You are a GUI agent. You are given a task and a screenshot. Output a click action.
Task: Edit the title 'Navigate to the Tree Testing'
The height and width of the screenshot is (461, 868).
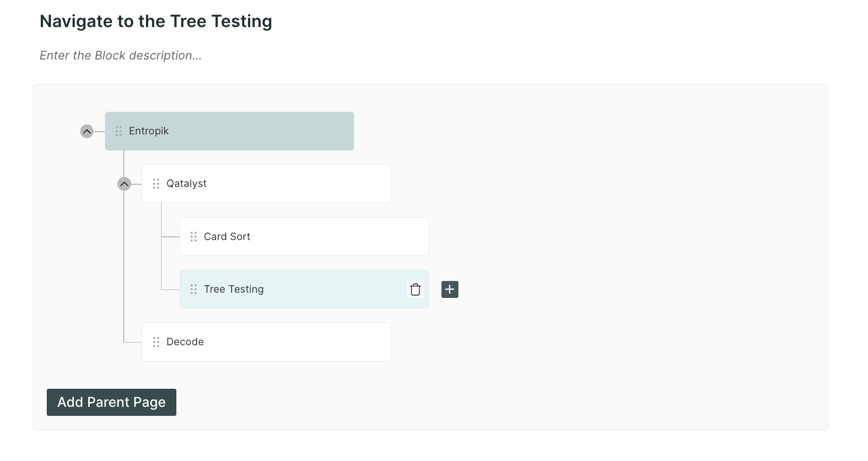pos(156,21)
